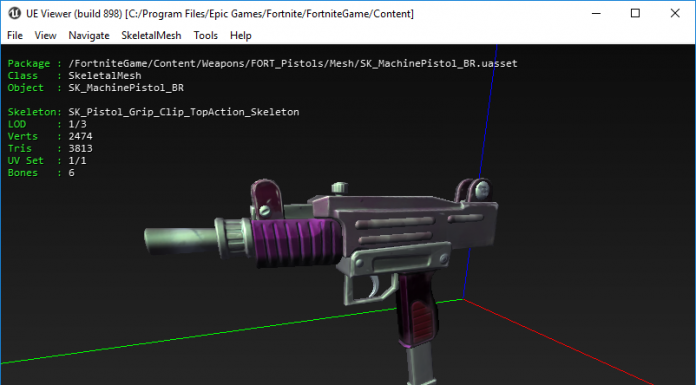The image size is (696, 385).
Task: Open the Help menu
Action: pos(241,36)
